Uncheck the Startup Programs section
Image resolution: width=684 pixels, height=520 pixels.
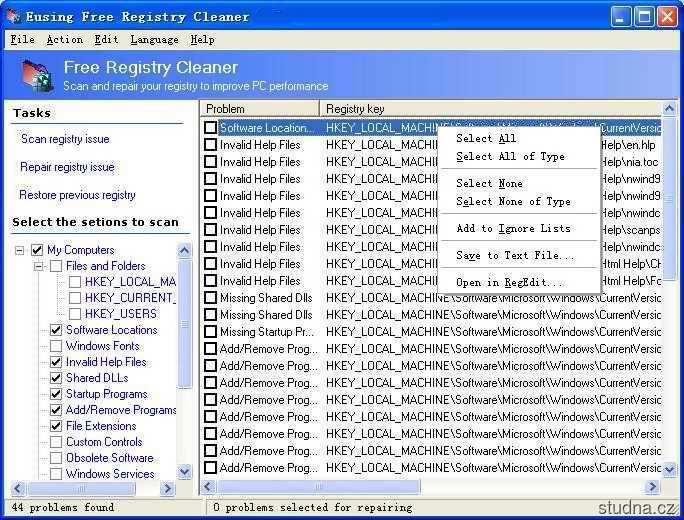(56, 394)
